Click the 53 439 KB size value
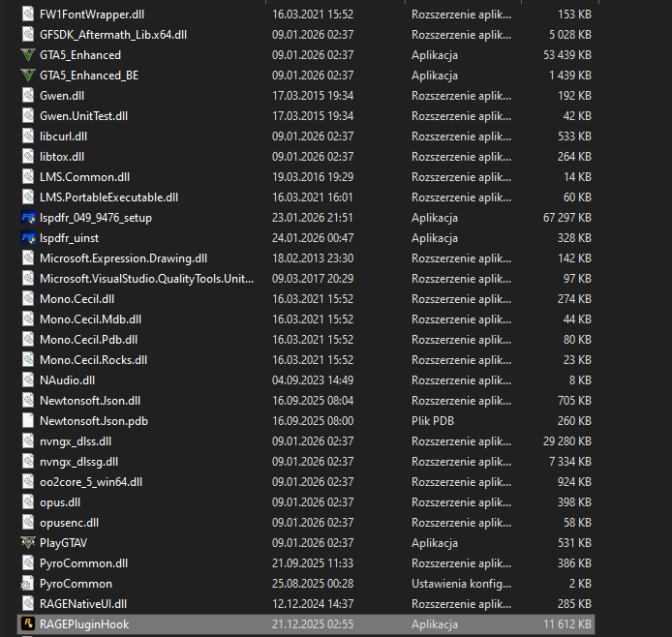672x637 pixels. (567, 55)
